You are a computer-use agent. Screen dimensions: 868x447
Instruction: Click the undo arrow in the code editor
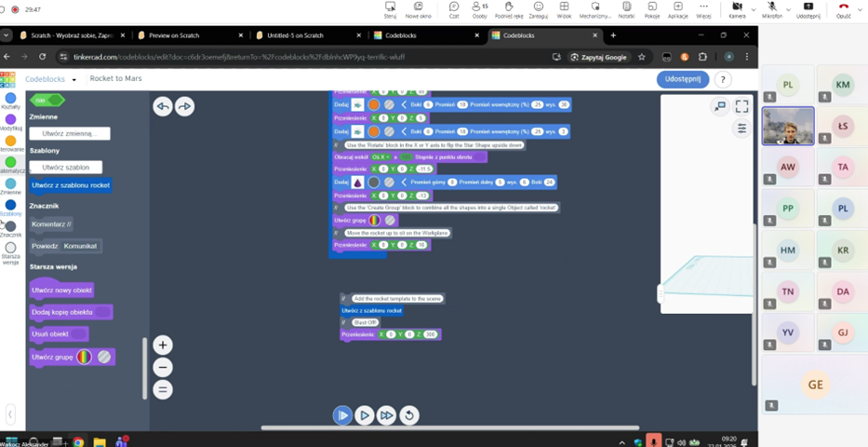tap(163, 107)
